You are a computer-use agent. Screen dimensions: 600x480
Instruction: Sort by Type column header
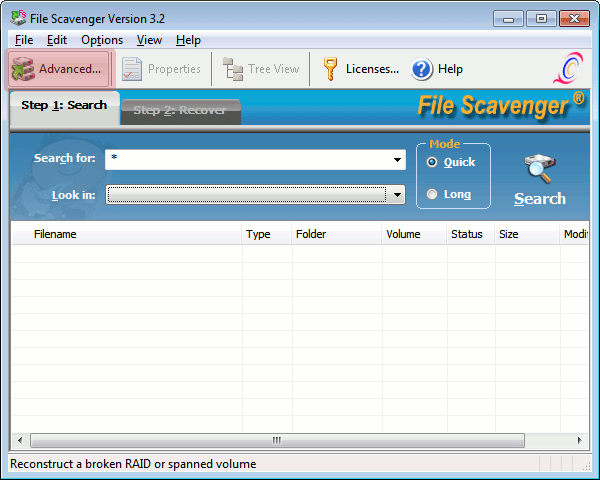266,234
